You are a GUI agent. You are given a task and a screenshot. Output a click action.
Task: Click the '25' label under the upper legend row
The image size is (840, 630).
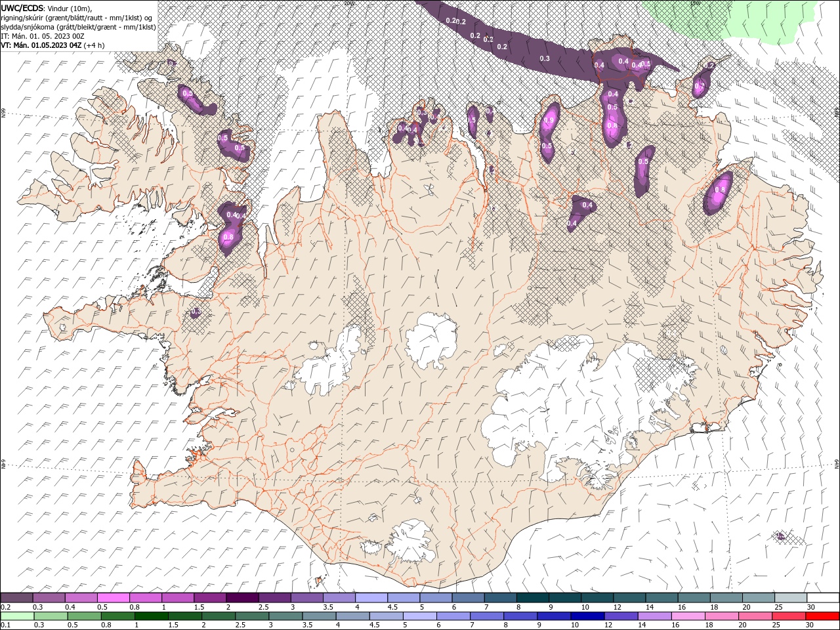point(779,607)
